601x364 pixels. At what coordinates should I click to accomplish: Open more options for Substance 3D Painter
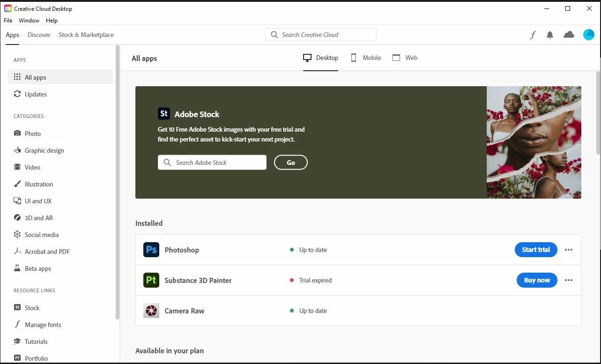[x=569, y=280]
